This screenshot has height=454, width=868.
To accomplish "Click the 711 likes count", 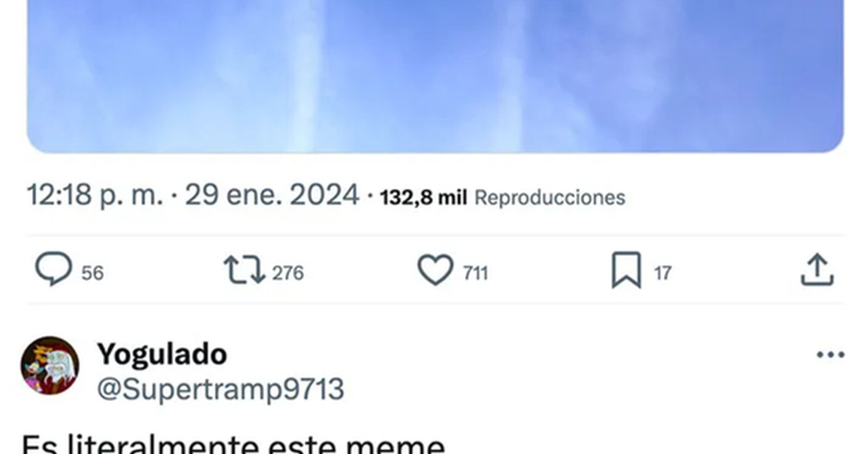I will point(476,274).
